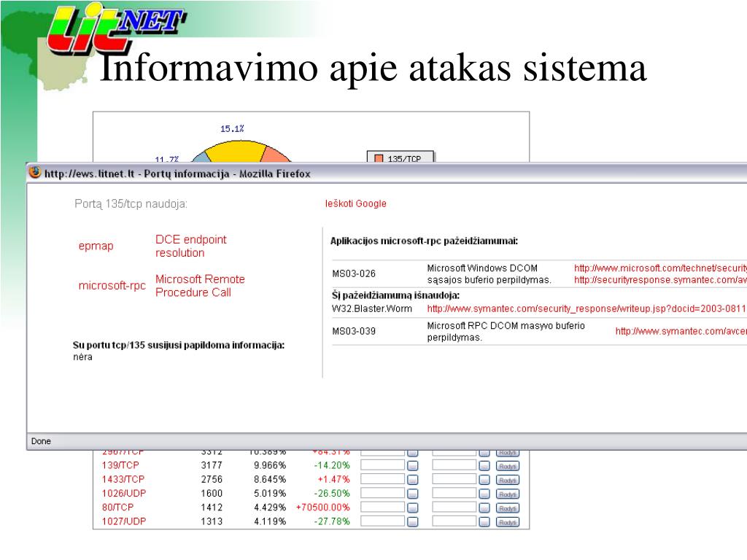This screenshot has width=747, height=560.
Task: Open second picker button in 1433/TCP row
Action: point(484,480)
